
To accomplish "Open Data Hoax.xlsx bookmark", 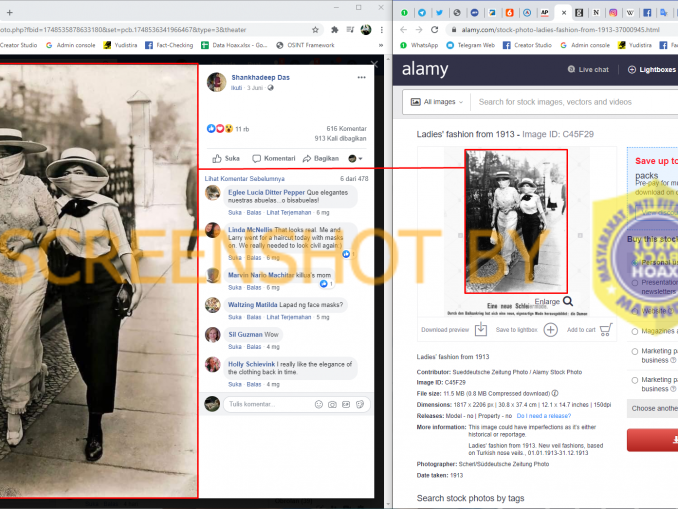I will [234, 45].
